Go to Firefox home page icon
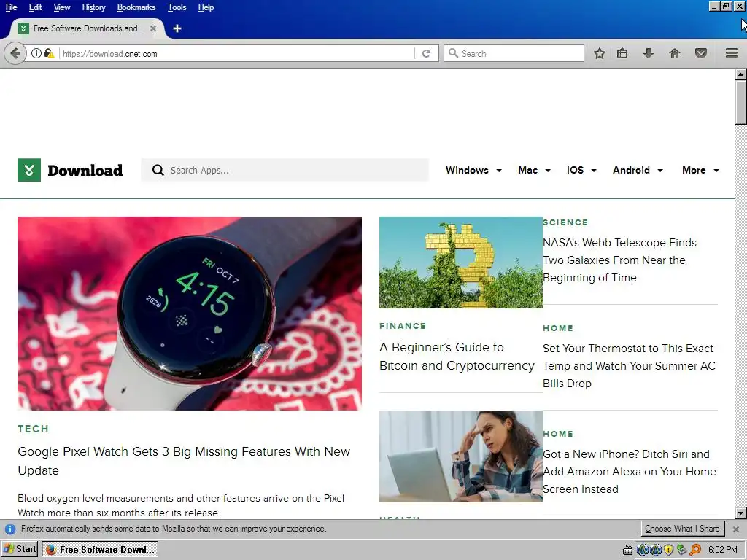The height and width of the screenshot is (560, 747). tap(675, 53)
